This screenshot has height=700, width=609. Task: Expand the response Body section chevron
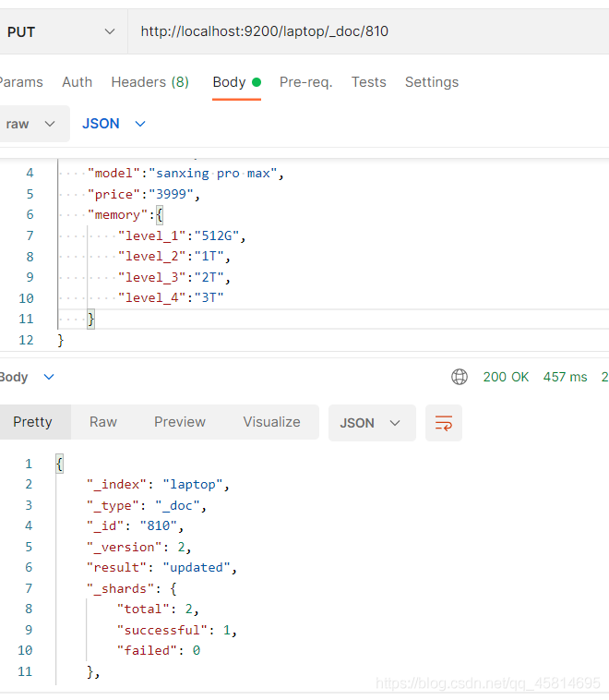[49, 377]
